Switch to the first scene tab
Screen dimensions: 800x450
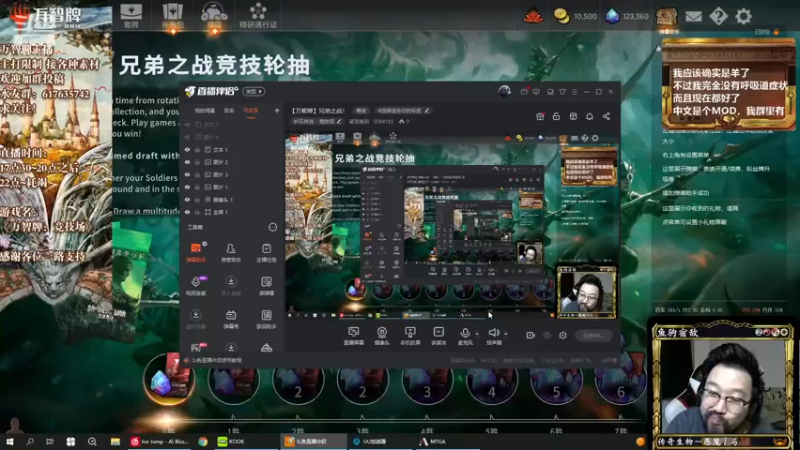point(205,111)
